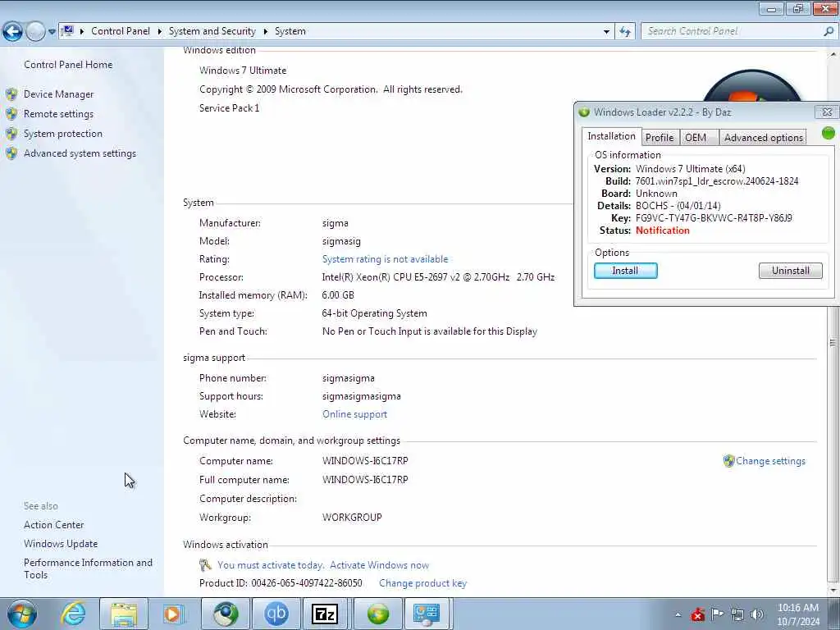This screenshot has height=630, width=840.
Task: Select Control Panel in the breadcrumb
Action: coord(121,31)
